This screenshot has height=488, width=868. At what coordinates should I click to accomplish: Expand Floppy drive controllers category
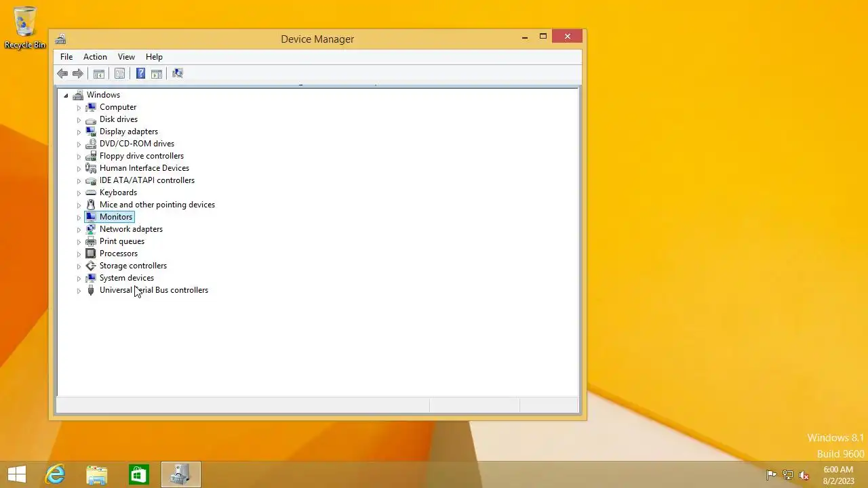79,157
